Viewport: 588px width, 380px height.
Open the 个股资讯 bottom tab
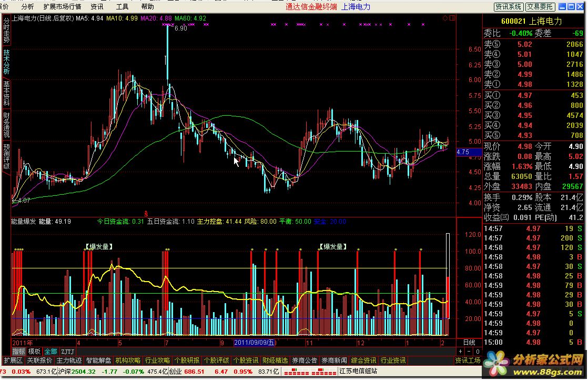tap(246, 361)
